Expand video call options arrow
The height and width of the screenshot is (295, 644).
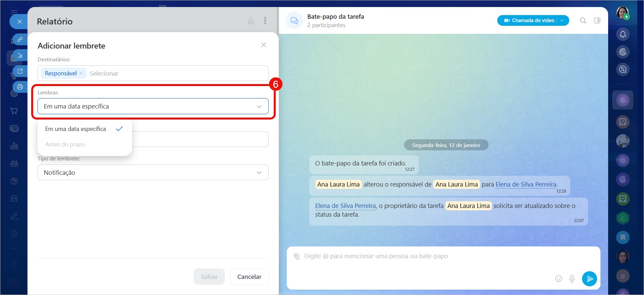tap(562, 20)
